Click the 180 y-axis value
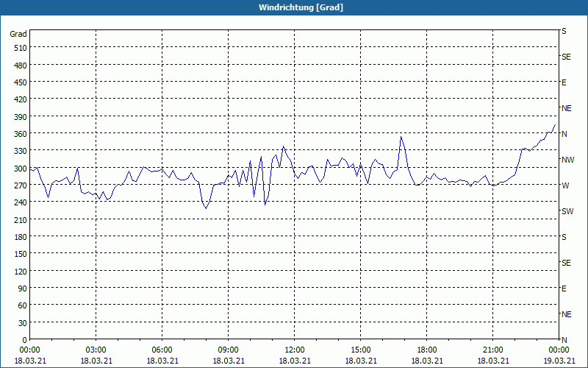The width and height of the screenshot is (588, 368). (21, 237)
